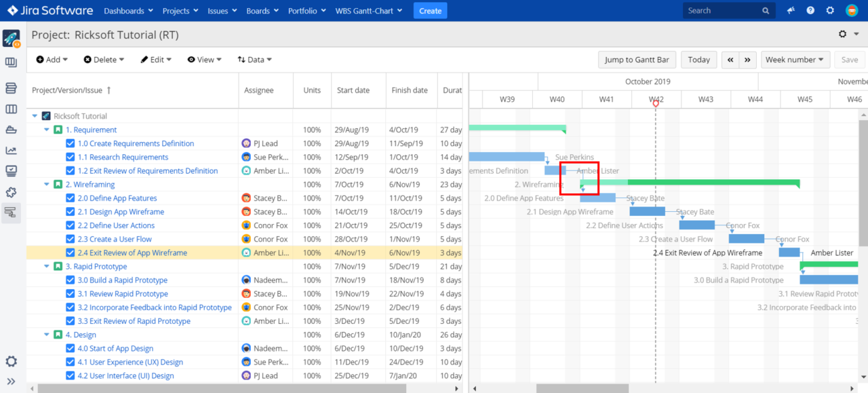The width and height of the screenshot is (868, 393).
Task: Open Jira settings gear in top bar
Action: point(830,11)
